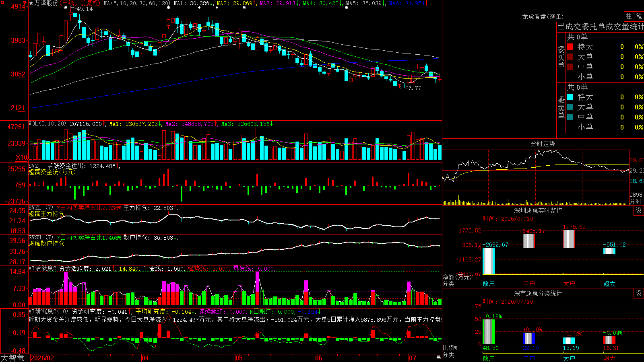
Task: Click the teal 中单 swatch under 委卖单
Action: (570, 117)
